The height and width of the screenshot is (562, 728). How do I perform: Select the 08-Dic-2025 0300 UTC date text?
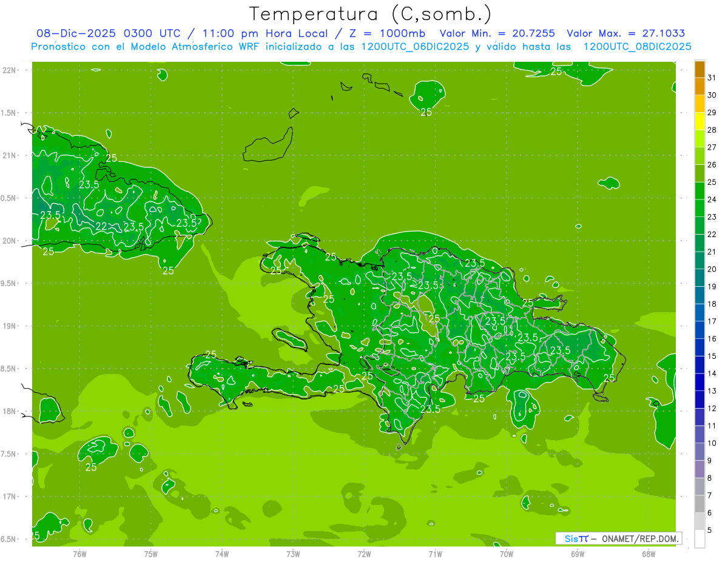tap(108, 34)
